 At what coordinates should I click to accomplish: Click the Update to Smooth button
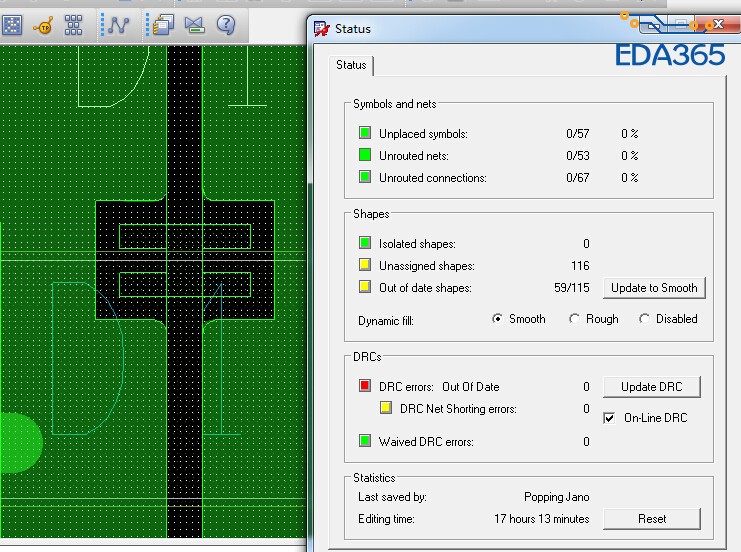[x=654, y=288]
